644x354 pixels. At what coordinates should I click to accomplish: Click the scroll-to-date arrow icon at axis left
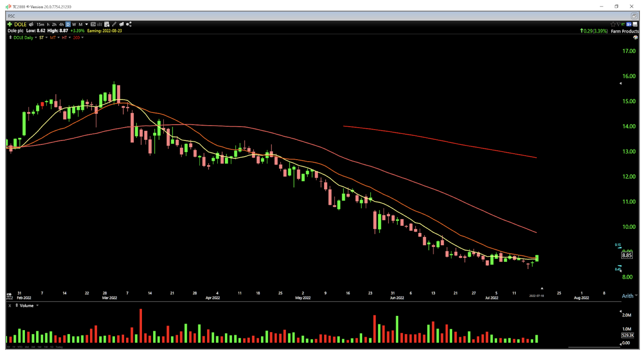(9, 294)
